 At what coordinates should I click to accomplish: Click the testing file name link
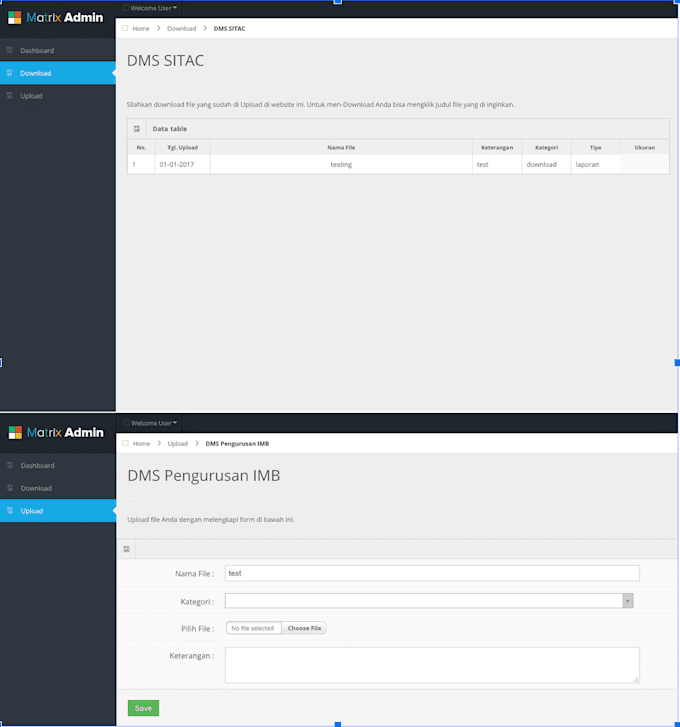(x=341, y=165)
